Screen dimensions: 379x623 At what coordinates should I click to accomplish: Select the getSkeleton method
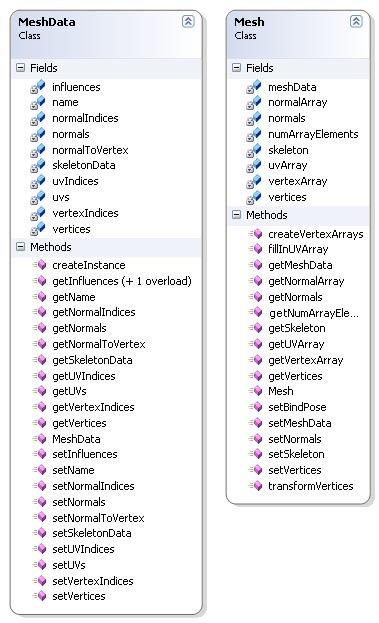[297, 328]
